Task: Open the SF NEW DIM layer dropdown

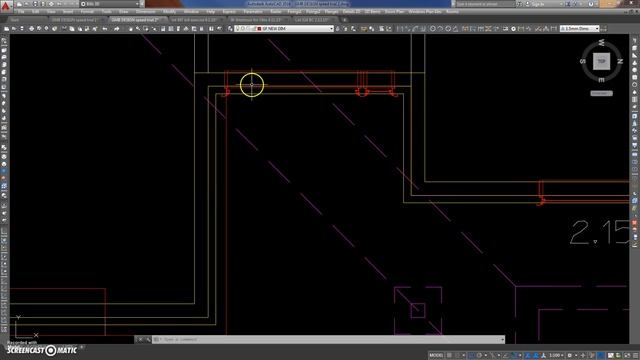Action: click(331, 29)
